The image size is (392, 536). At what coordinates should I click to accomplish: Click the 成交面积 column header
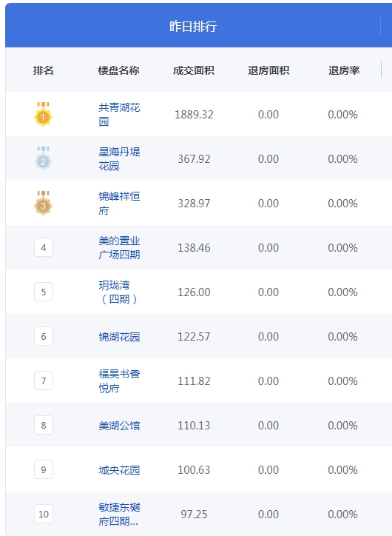pyautogui.click(x=194, y=70)
